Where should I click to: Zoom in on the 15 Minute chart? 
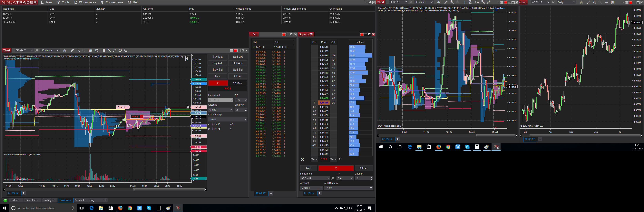(78, 50)
